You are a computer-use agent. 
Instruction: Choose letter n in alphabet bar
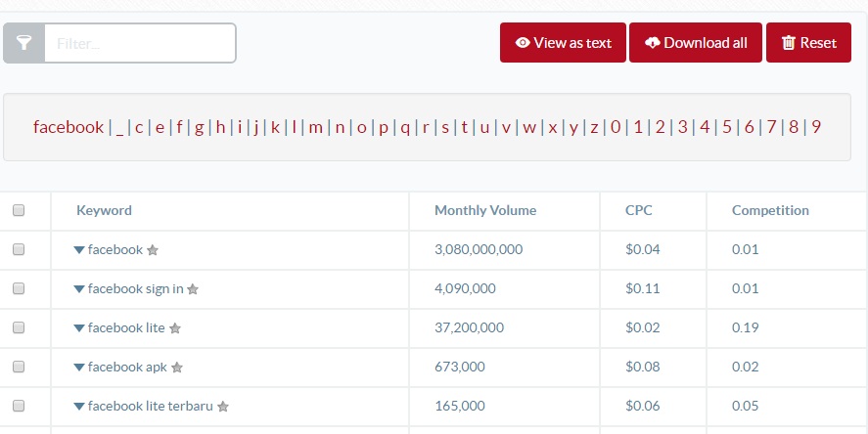(x=340, y=127)
